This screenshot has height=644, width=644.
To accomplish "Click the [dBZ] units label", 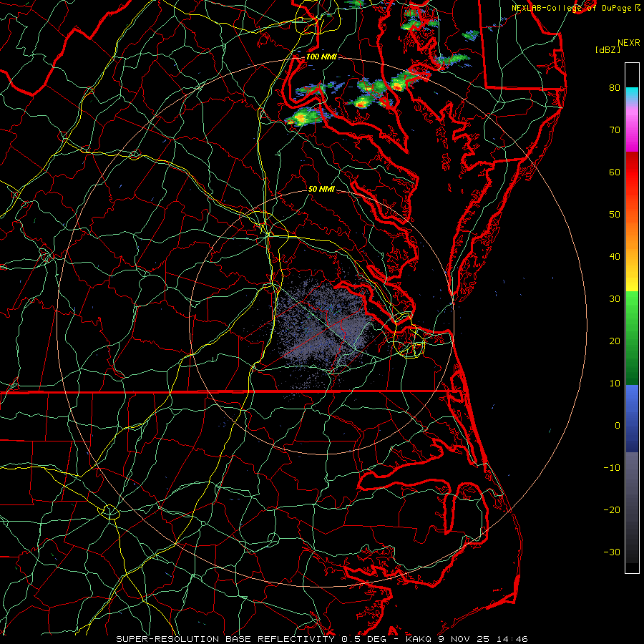I will coord(608,50).
